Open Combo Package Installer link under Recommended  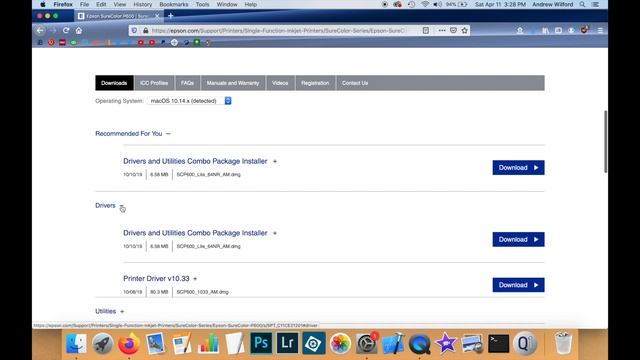point(195,161)
